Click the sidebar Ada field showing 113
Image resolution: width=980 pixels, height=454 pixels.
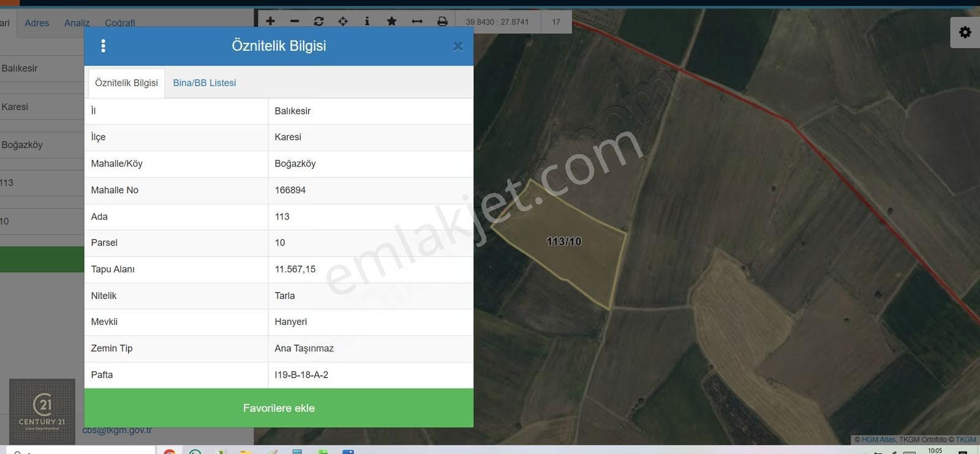coord(42,183)
